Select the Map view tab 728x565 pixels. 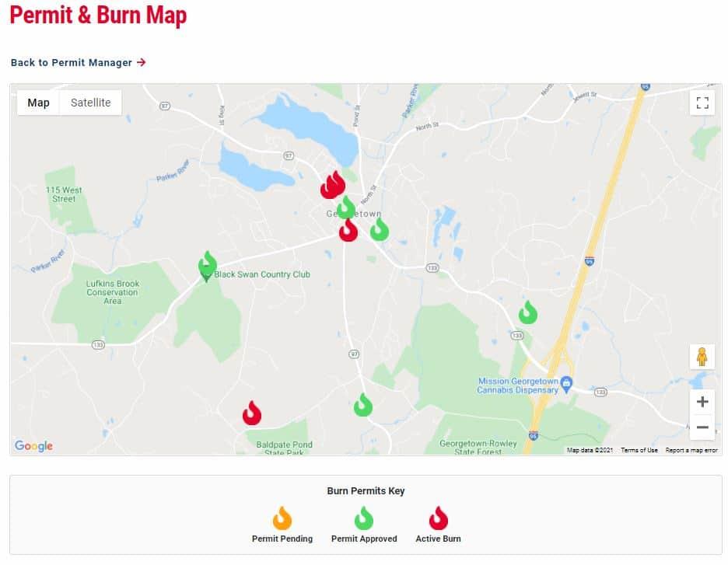(39, 103)
